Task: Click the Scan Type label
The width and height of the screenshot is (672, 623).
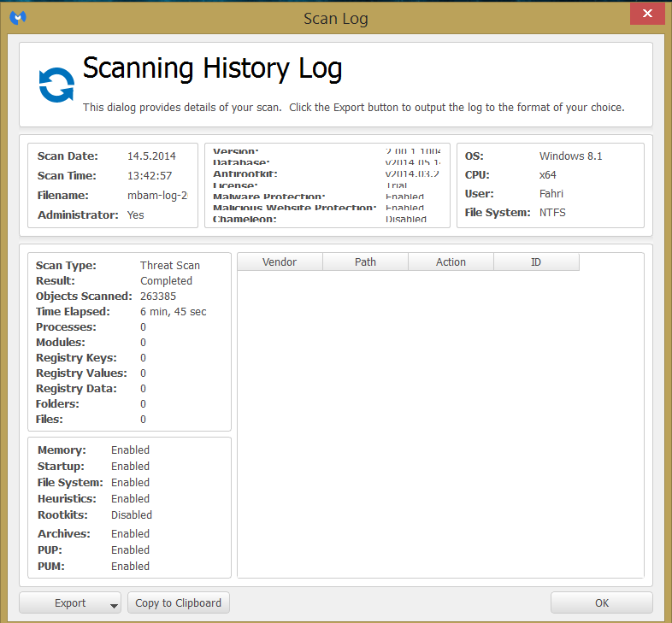Action: click(66, 265)
